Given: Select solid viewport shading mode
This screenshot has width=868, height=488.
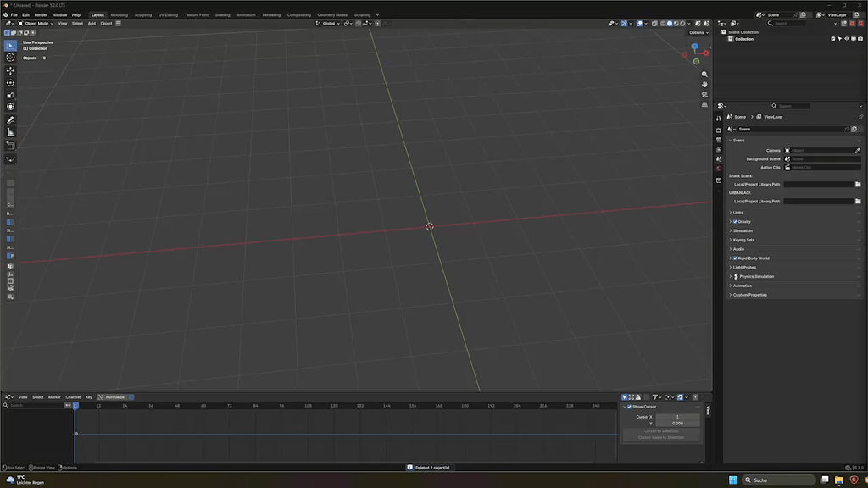Looking at the screenshot, I should pyautogui.click(x=670, y=23).
